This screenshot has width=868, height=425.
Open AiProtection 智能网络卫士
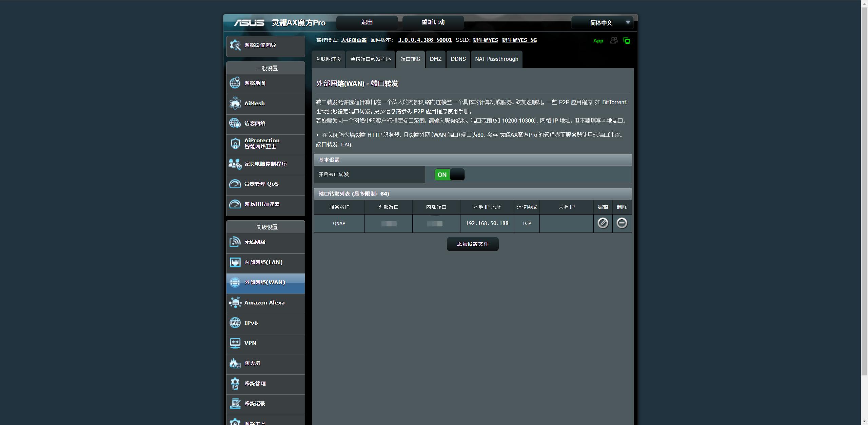coord(261,144)
